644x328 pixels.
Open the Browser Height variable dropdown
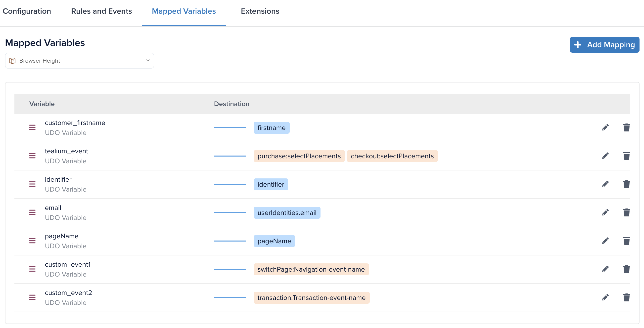click(80, 61)
